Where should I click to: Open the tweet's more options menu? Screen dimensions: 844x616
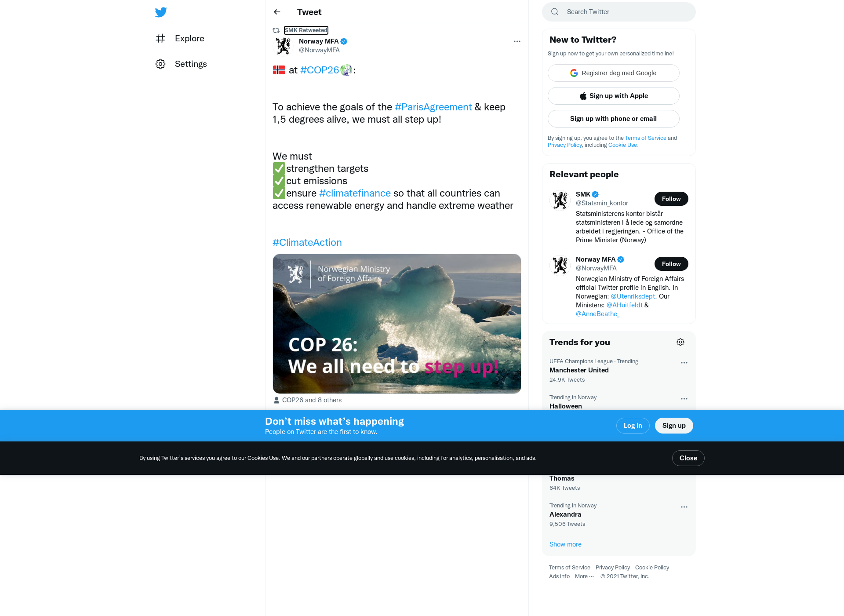click(x=517, y=41)
